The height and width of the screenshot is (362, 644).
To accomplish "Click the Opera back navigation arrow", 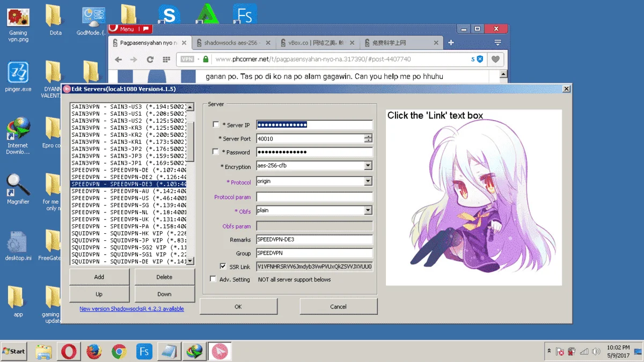I will tap(118, 60).
